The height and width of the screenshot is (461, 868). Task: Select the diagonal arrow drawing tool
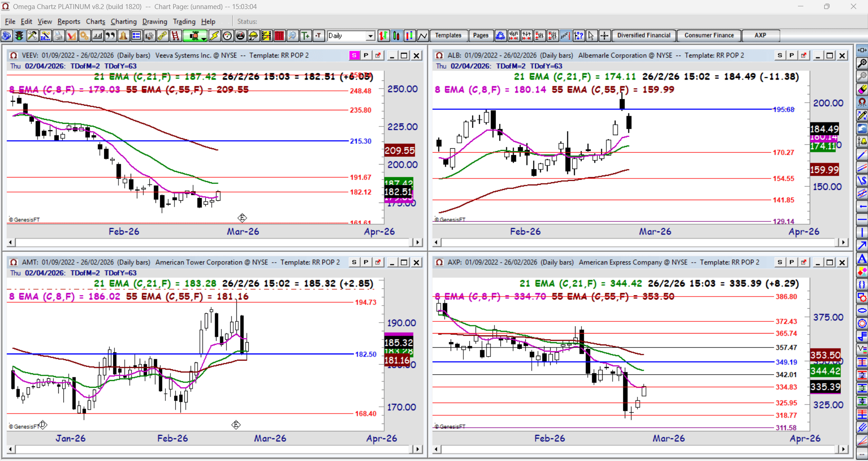[x=862, y=246]
